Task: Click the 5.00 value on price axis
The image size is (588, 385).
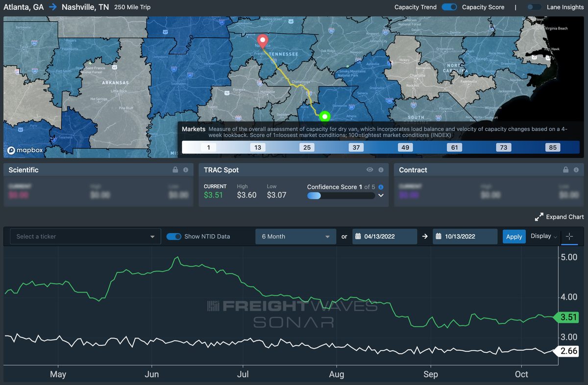Action: [569, 257]
